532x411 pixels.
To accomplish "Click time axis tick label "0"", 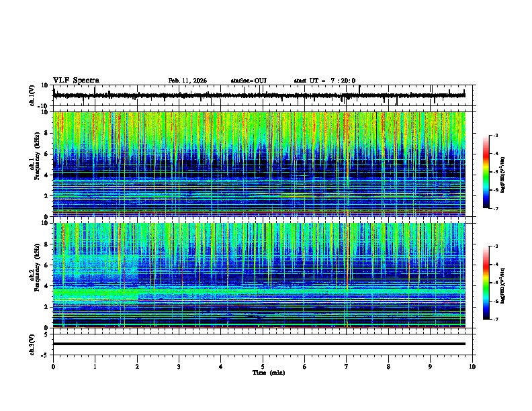I will click(x=53, y=367).
